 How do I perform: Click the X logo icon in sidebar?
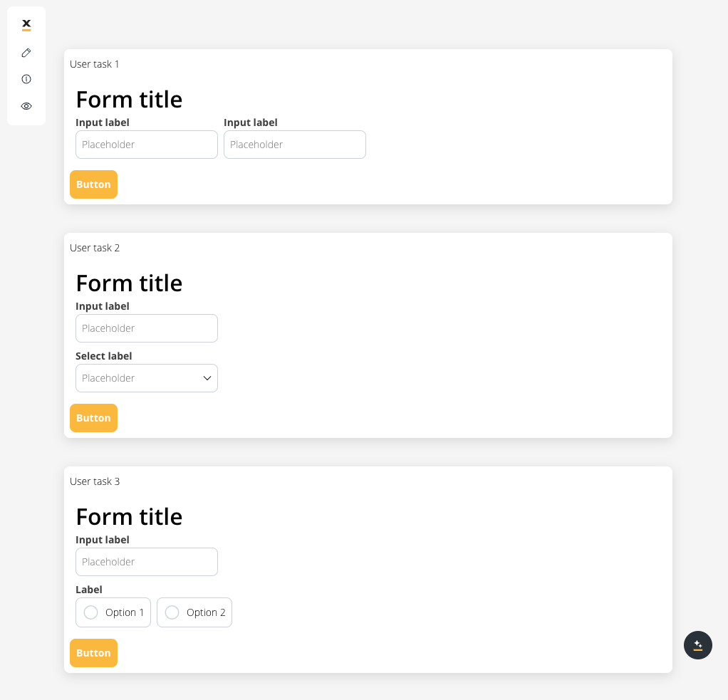tap(26, 25)
